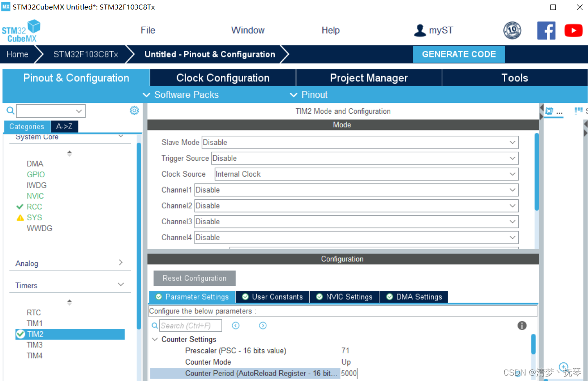Screen dimensions: 588x381
Task: Open the Channel1 dropdown
Action: pyautogui.click(x=356, y=190)
